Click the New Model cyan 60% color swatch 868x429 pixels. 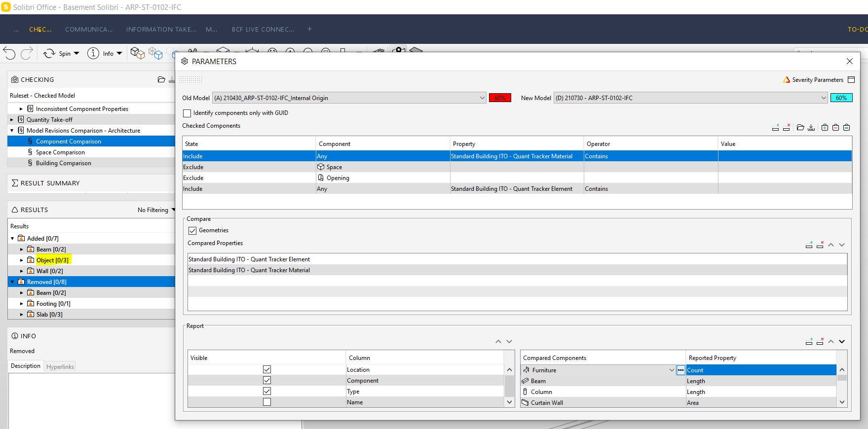pos(841,98)
